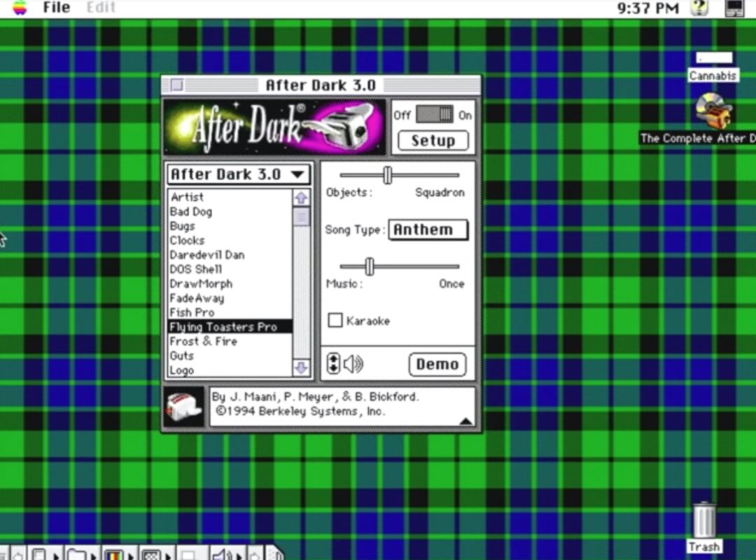This screenshot has height=560, width=756.
Task: Select Bugs in the module list
Action: click(x=230, y=225)
